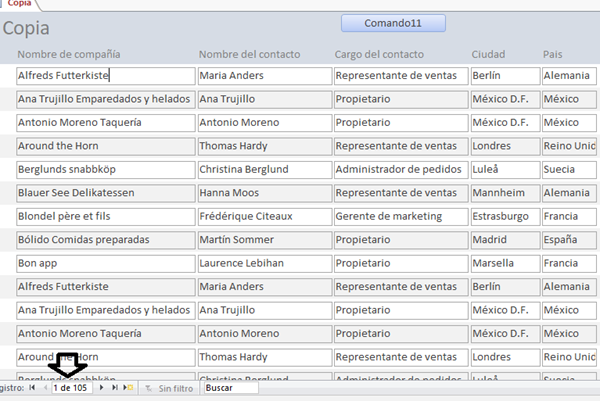The image size is (600, 401).
Task: Select the Blauer See Delikatessen field
Action: click(x=106, y=193)
